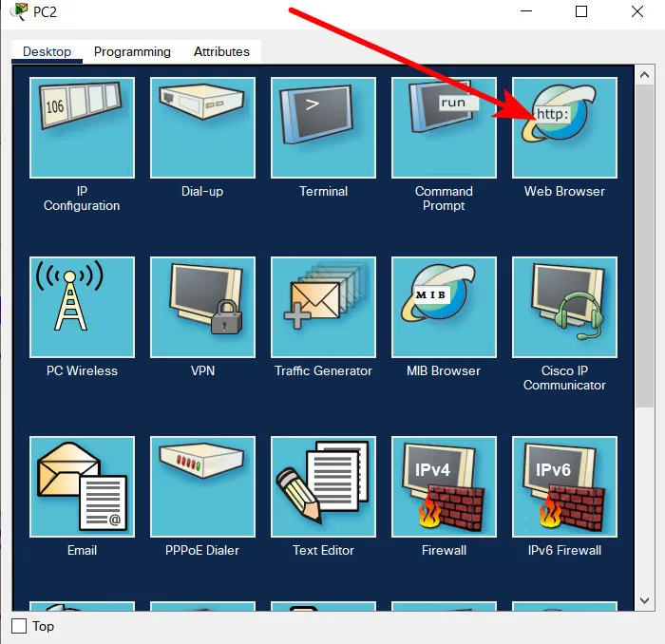Screen dimensions: 665x644
Task: Click the "PC Wireless" label text
Action: coord(82,371)
